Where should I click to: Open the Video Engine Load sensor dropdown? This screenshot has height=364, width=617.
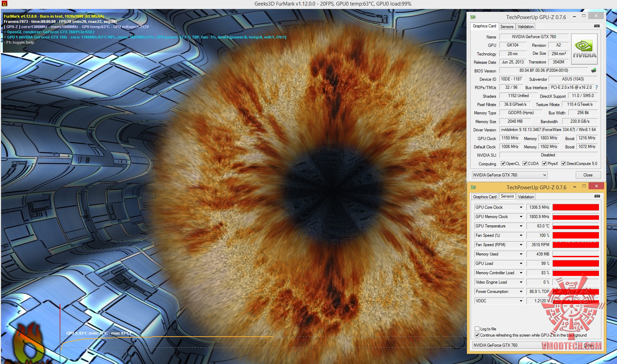(x=521, y=282)
